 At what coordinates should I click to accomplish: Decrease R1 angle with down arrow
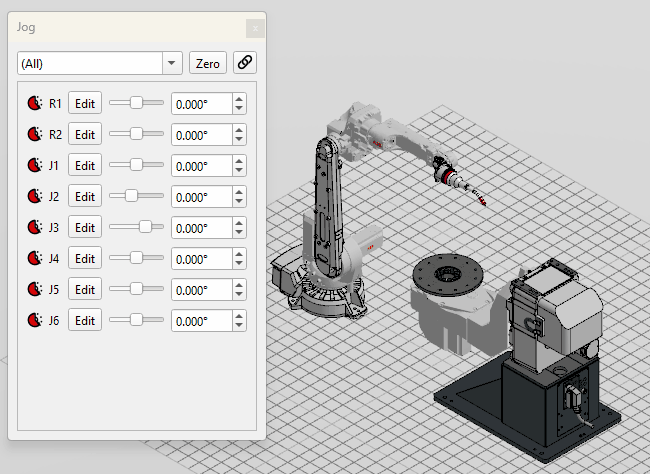pyautogui.click(x=239, y=109)
